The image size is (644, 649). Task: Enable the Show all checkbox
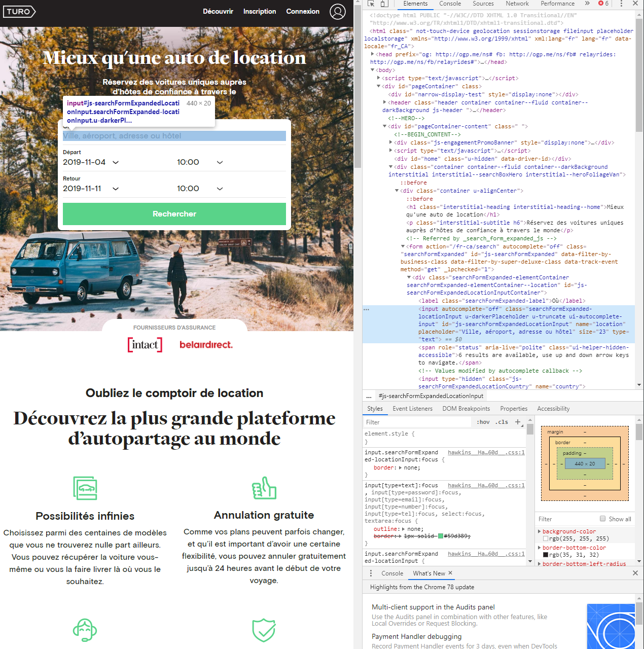tap(603, 519)
